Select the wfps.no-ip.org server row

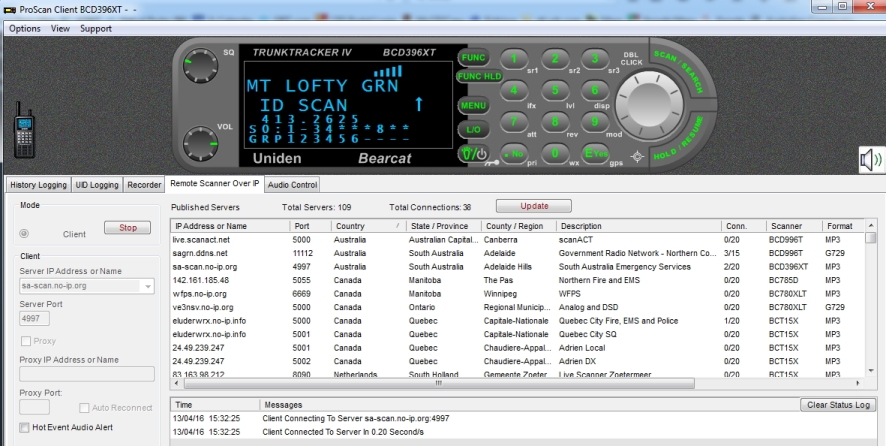[x=518, y=294]
